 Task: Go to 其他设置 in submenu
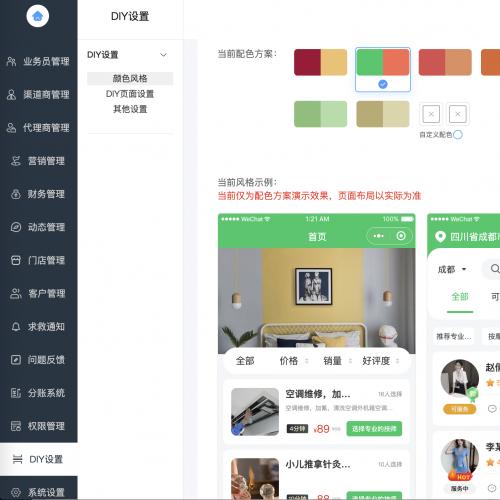pos(130,109)
